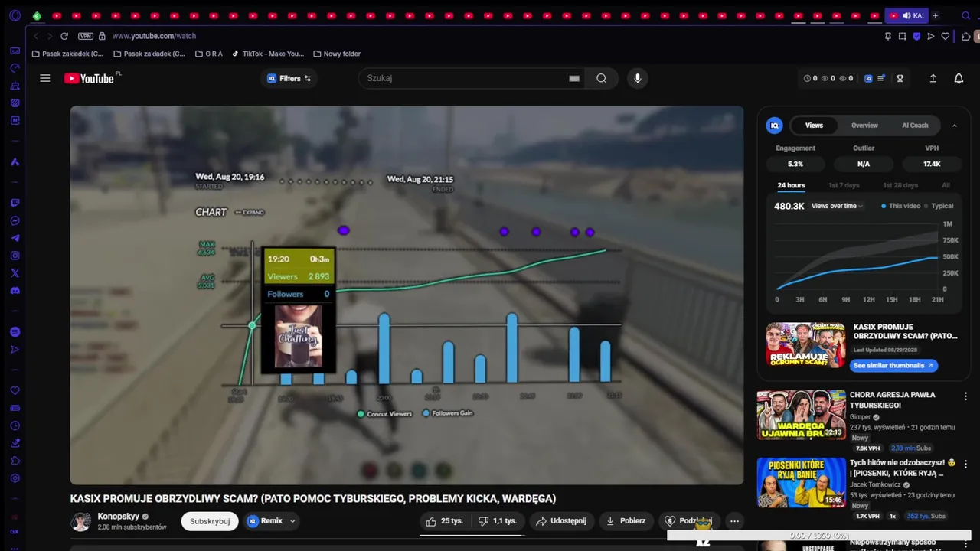The width and height of the screenshot is (980, 551).
Task: Open Tych hitów nie odzobaczysz video thumbnail
Action: click(x=801, y=483)
